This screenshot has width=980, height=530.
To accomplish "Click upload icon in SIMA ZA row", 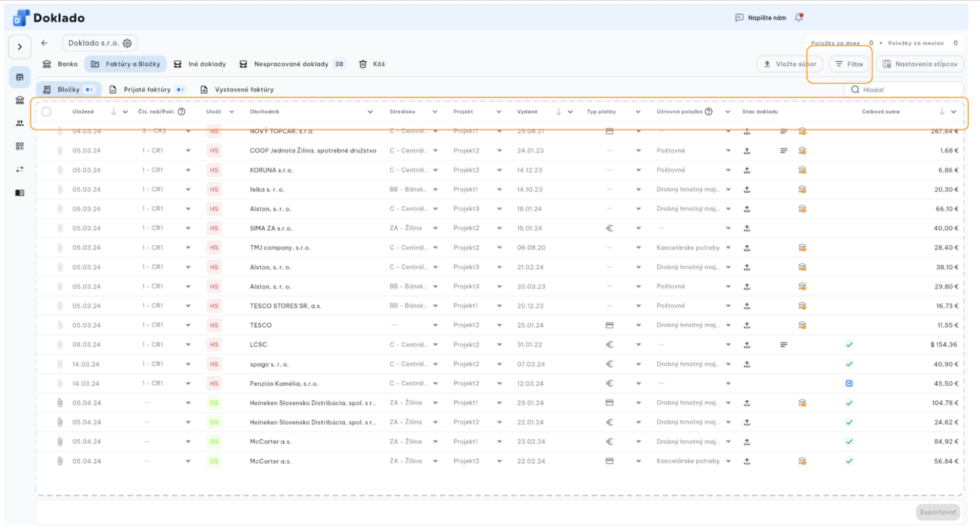I will point(747,228).
